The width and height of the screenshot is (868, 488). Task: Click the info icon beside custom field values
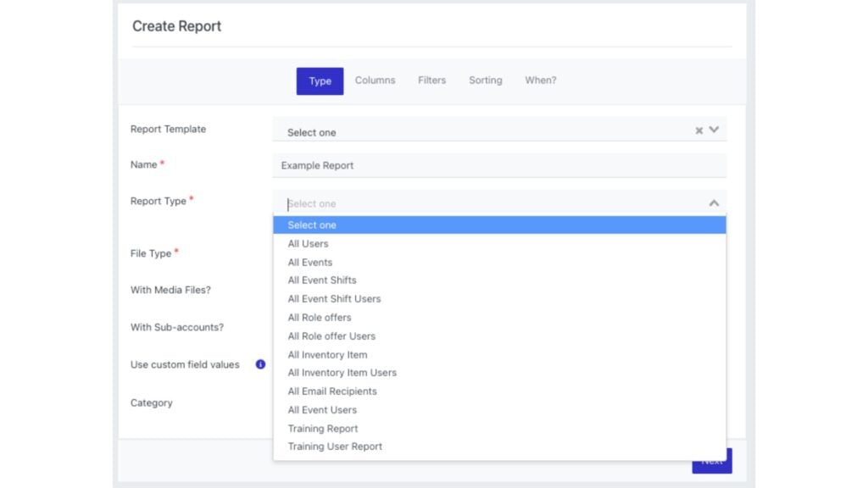pos(261,364)
